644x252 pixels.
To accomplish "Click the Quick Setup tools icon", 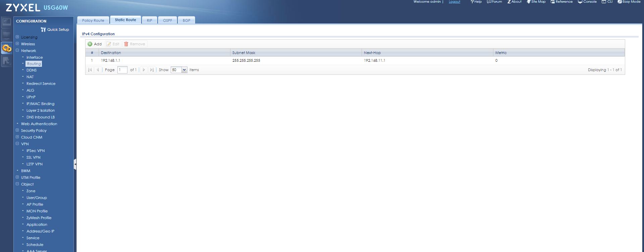I will pos(43,30).
